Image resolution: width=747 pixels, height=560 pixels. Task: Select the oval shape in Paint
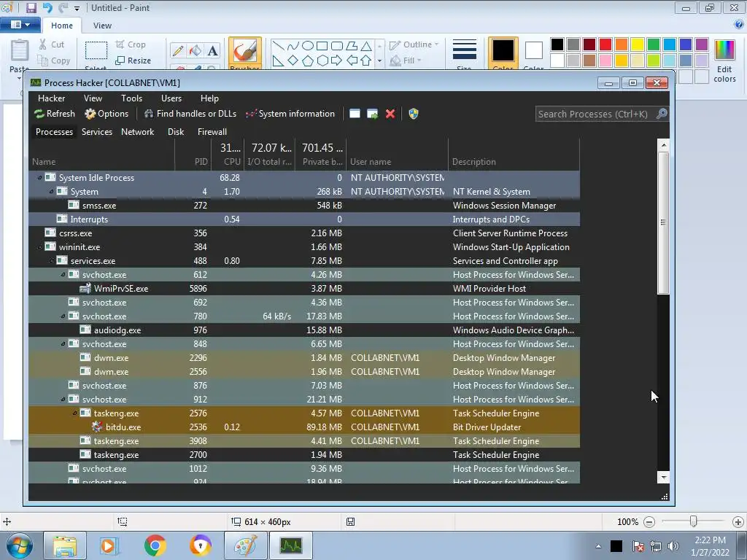[308, 46]
